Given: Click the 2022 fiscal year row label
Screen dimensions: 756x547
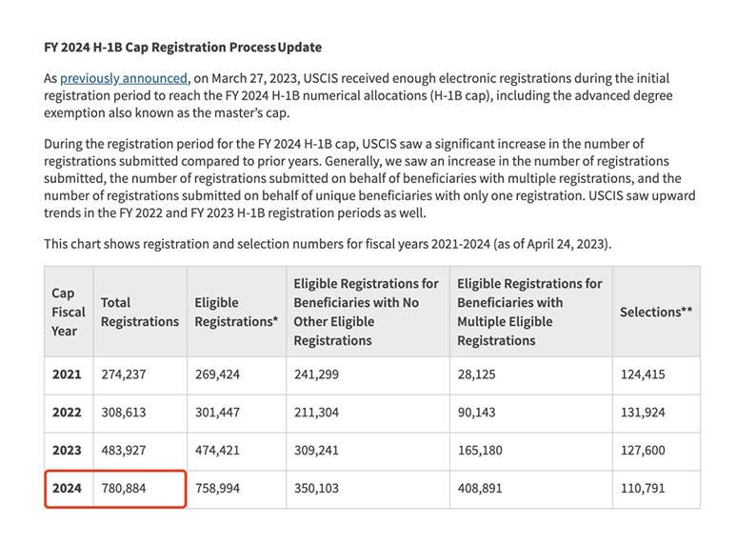Looking at the screenshot, I should coord(67,412).
